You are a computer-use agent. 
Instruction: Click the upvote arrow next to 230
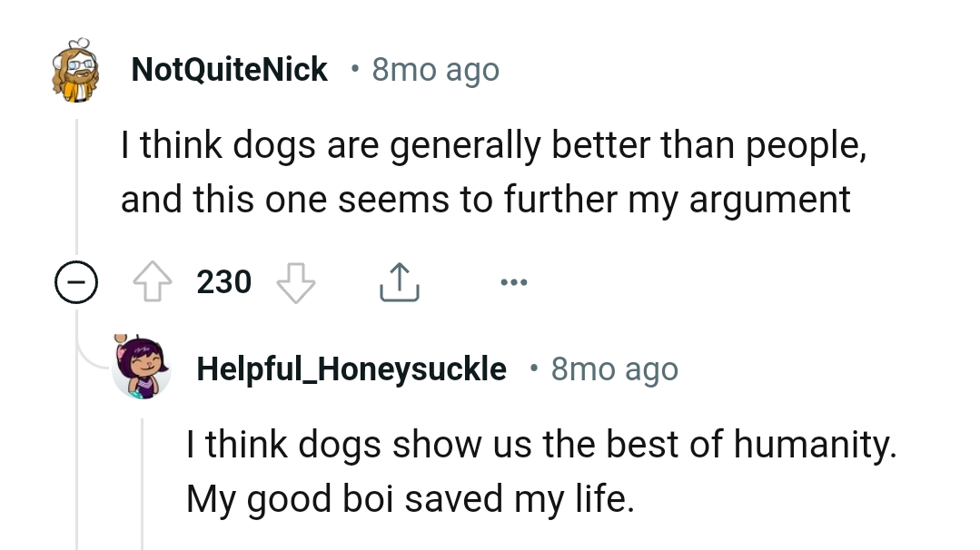coord(153,281)
